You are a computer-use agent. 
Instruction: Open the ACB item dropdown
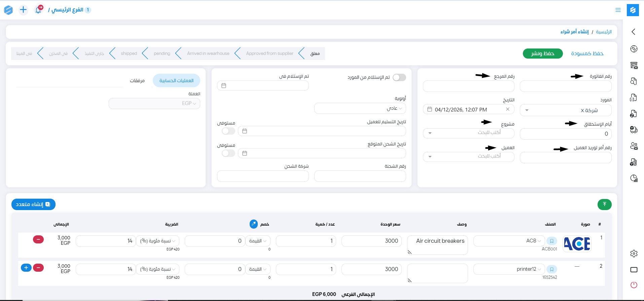pyautogui.click(x=509, y=241)
